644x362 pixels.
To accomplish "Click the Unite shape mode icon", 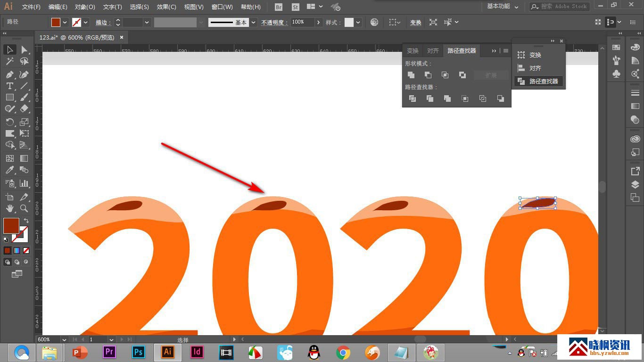I will tap(411, 75).
